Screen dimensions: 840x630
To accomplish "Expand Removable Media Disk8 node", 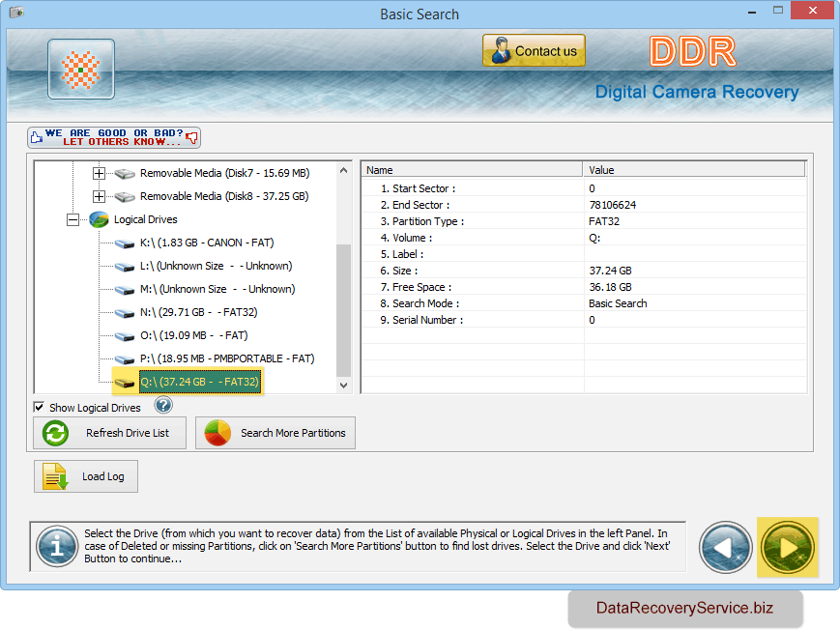I will click(x=99, y=196).
